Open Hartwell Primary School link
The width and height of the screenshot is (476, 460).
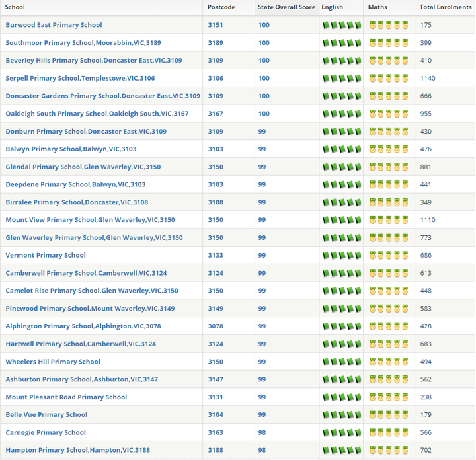(x=81, y=344)
